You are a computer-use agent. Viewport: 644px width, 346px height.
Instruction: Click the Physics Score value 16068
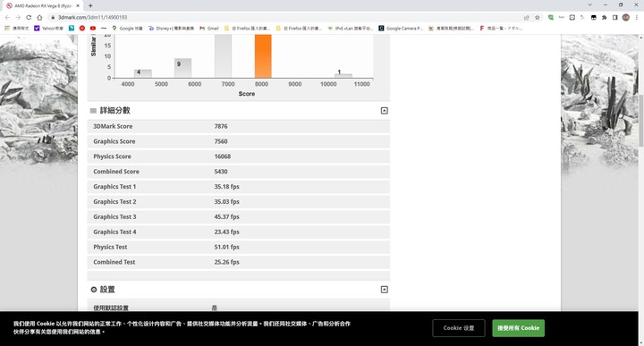click(x=222, y=156)
